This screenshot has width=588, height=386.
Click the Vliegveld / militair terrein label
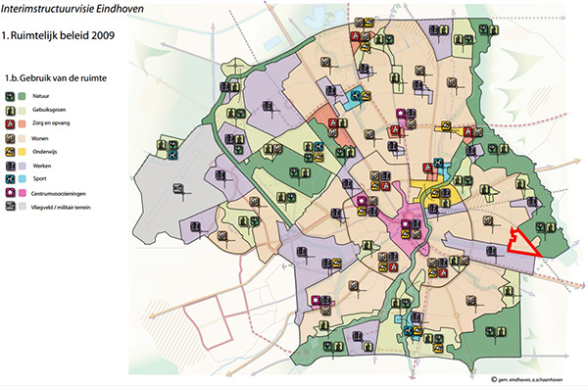coord(61,208)
